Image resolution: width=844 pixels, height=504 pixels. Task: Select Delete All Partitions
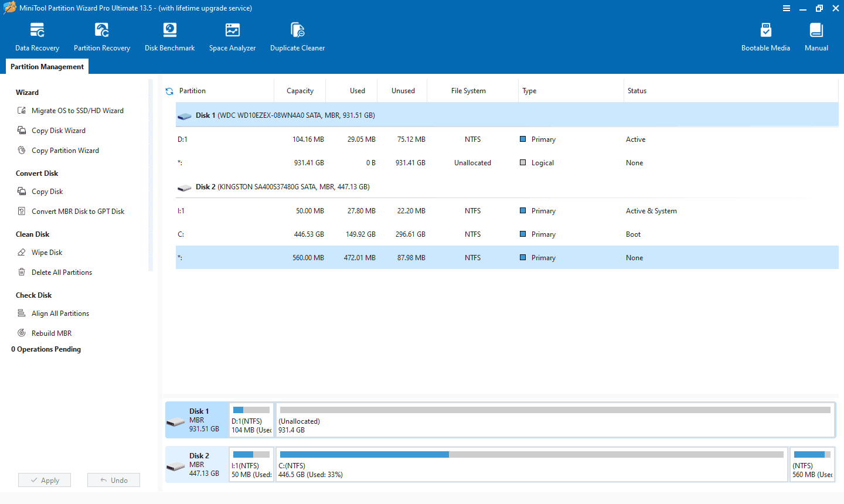62,272
